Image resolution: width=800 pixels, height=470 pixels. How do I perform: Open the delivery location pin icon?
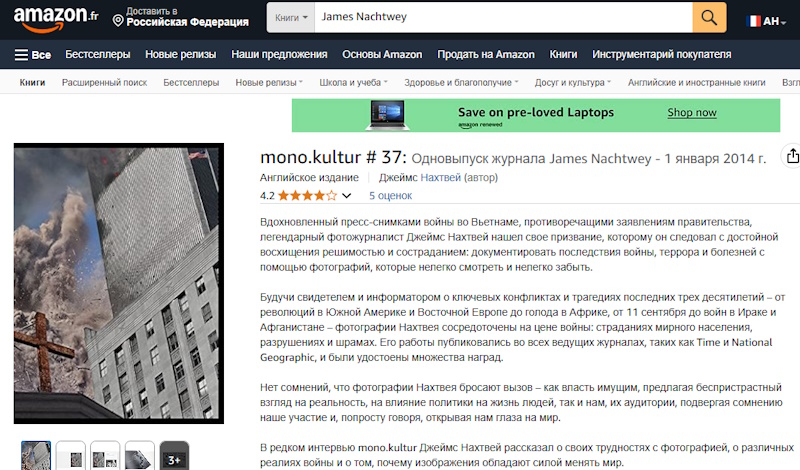(x=118, y=21)
